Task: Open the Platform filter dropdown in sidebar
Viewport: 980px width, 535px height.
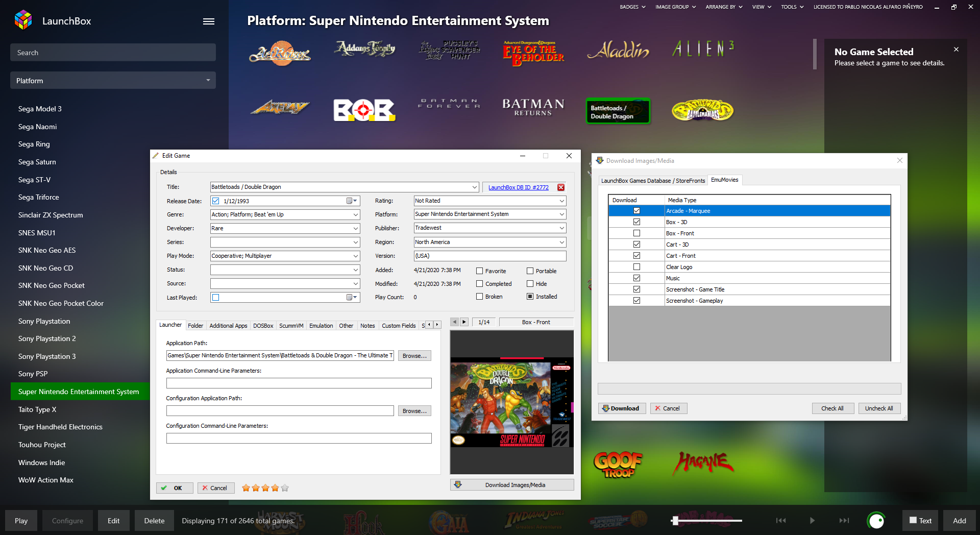Action: click(x=113, y=81)
